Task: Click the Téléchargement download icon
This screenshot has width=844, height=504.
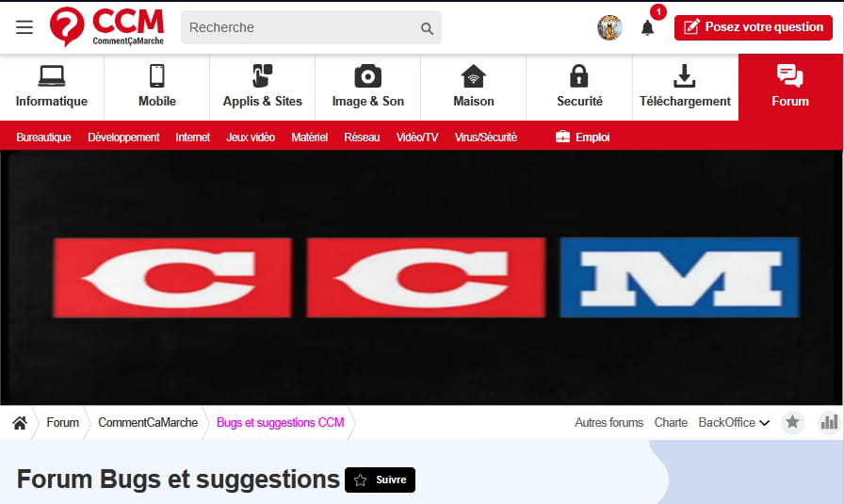Action: [684, 76]
